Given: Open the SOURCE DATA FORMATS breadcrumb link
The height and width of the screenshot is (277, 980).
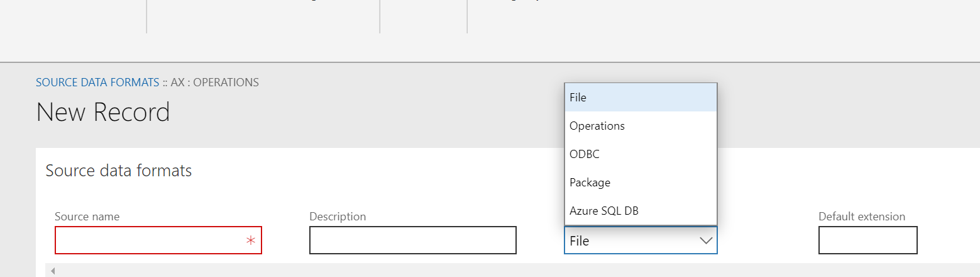Looking at the screenshot, I should [x=97, y=82].
